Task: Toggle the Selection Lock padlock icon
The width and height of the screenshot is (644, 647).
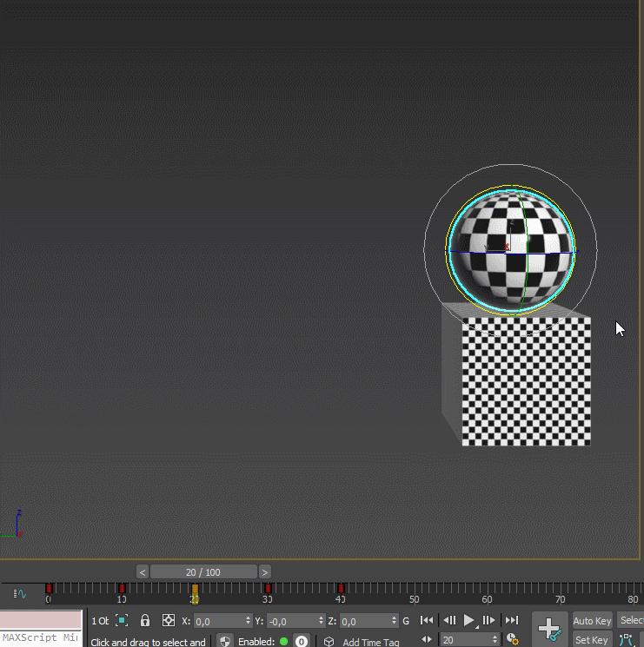Action: pos(145,620)
